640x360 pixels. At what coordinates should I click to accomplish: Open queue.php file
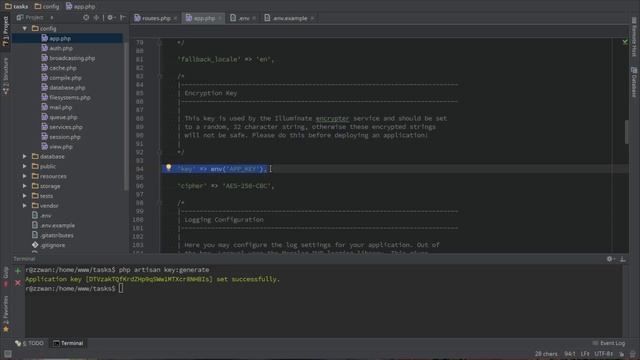tap(59, 117)
